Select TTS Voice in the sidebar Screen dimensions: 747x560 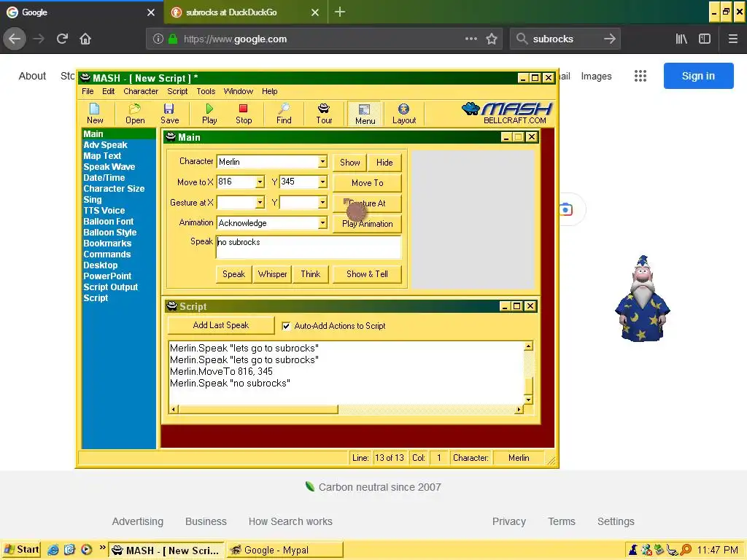(104, 211)
